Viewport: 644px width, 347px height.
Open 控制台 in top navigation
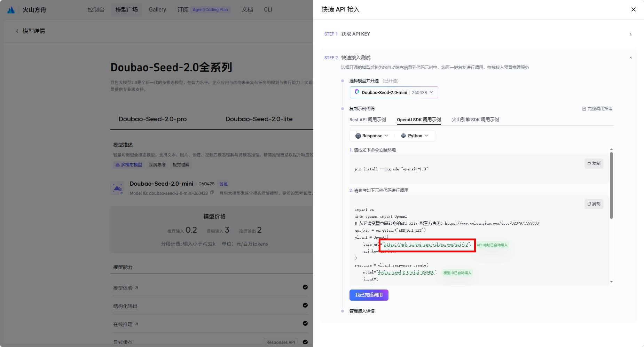click(96, 10)
